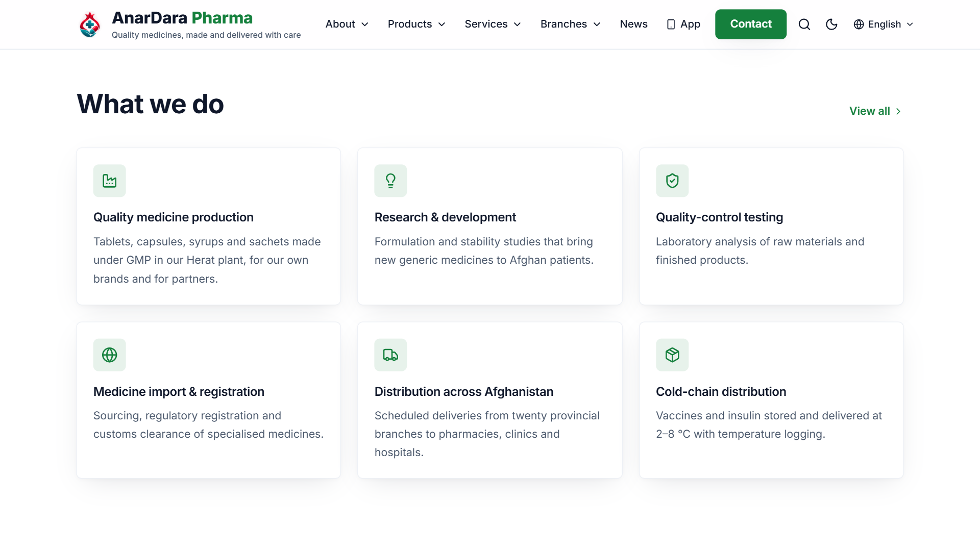
Task: Click the globe icon for Medicine import
Action: [x=109, y=355]
